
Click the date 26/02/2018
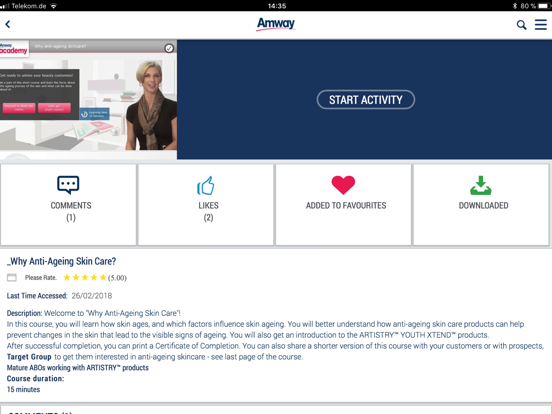coord(92,296)
